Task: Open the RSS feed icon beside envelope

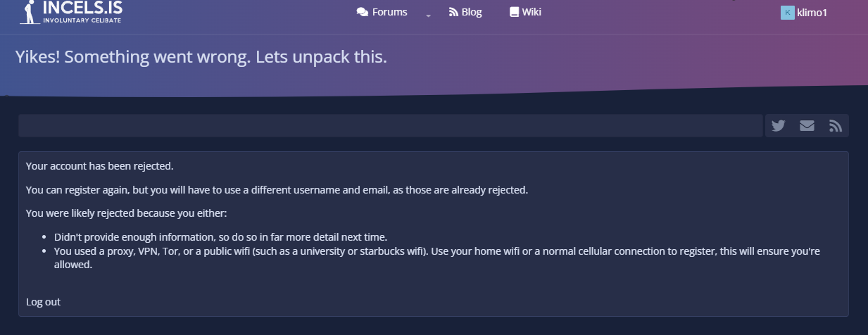Action: tap(836, 126)
